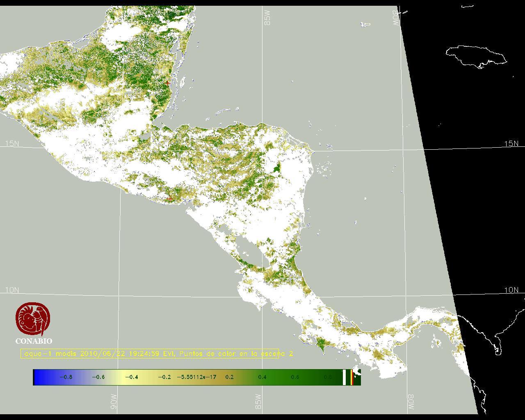Screen dimensions: 525x420
Task: Click the bottom 90W longitude label
Action: 114,402
